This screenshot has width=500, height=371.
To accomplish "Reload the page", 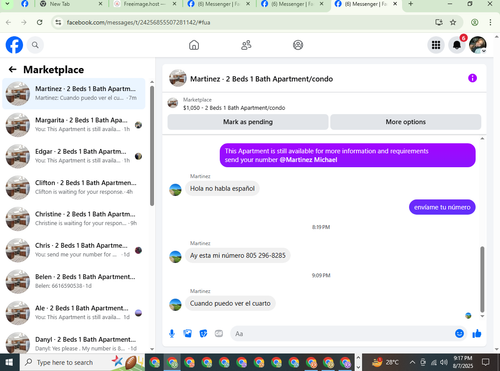I will point(40,22).
